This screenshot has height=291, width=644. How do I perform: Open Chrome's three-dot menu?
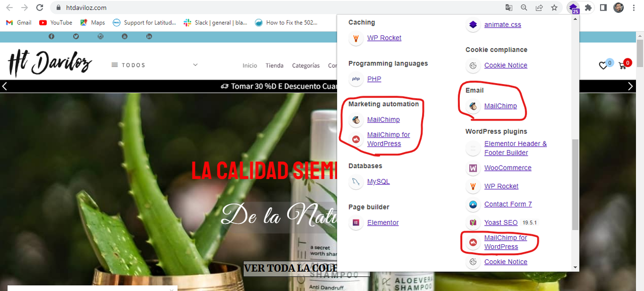(x=634, y=8)
